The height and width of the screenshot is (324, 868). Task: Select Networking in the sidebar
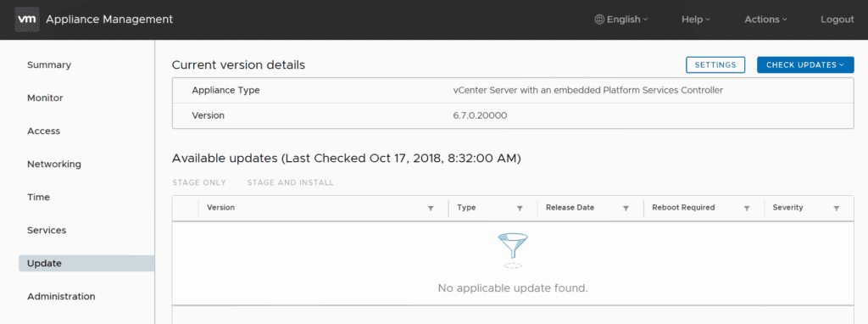(54, 164)
